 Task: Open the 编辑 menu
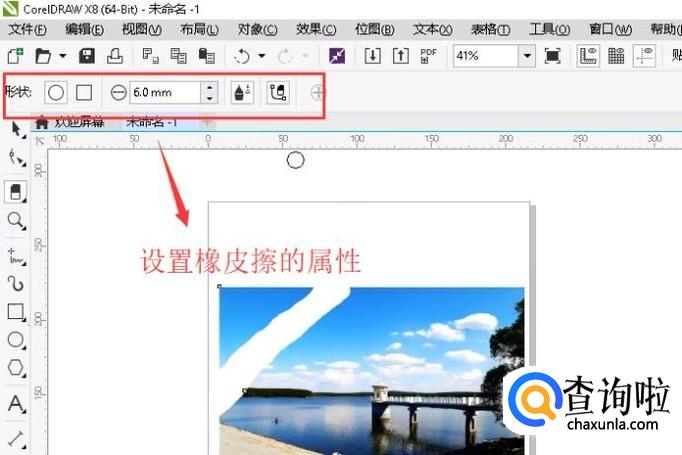pyautogui.click(x=84, y=30)
